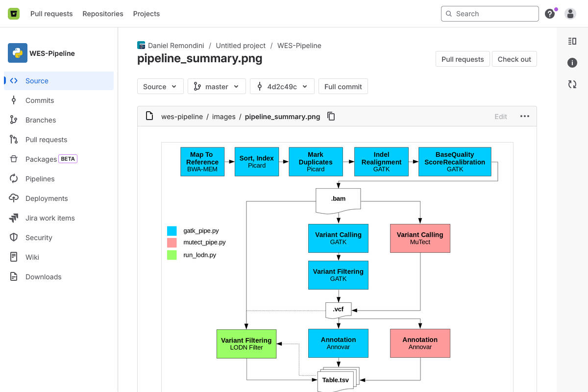
Task: Open the Security section from the sidebar
Action: [x=39, y=237]
